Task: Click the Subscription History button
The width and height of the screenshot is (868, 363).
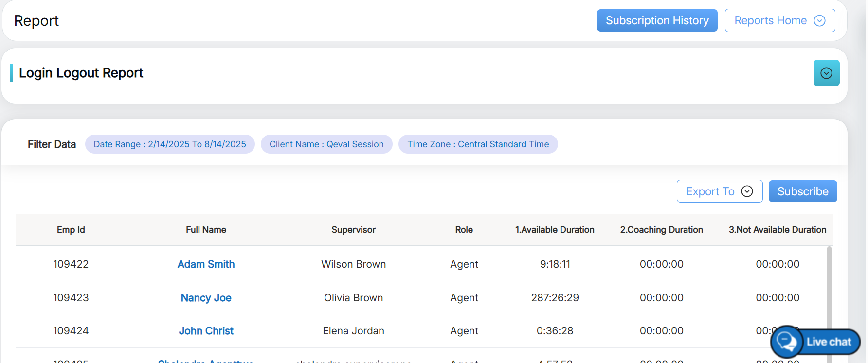Action: tap(657, 20)
